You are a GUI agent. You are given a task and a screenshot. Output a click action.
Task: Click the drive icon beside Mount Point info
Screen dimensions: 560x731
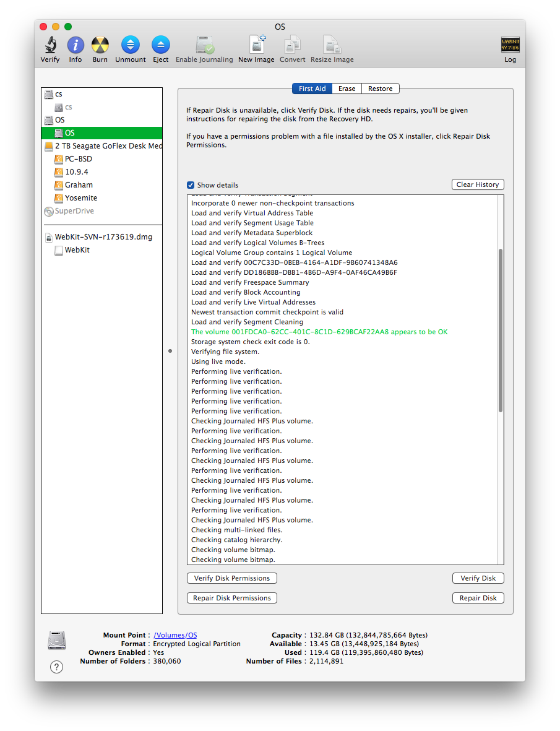coord(57,641)
